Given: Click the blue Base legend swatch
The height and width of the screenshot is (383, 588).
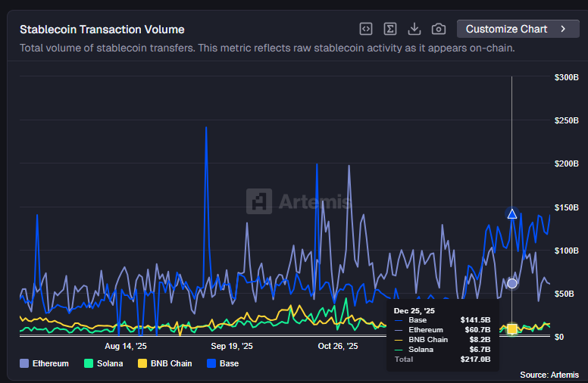Looking at the screenshot, I should tap(211, 363).
